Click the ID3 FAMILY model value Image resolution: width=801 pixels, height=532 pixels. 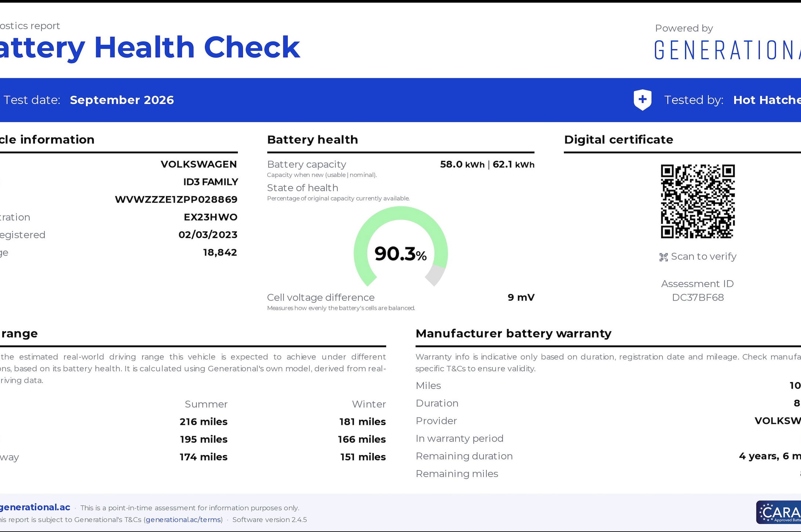click(x=211, y=182)
